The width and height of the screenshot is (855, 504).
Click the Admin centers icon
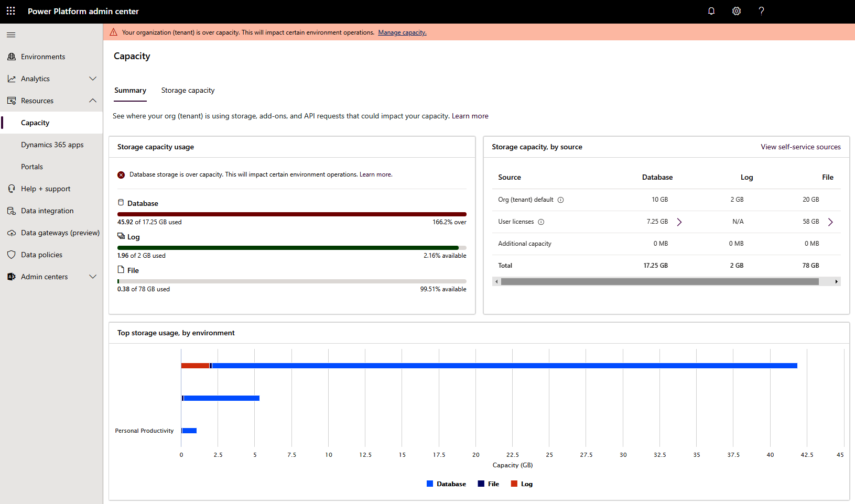coord(12,277)
